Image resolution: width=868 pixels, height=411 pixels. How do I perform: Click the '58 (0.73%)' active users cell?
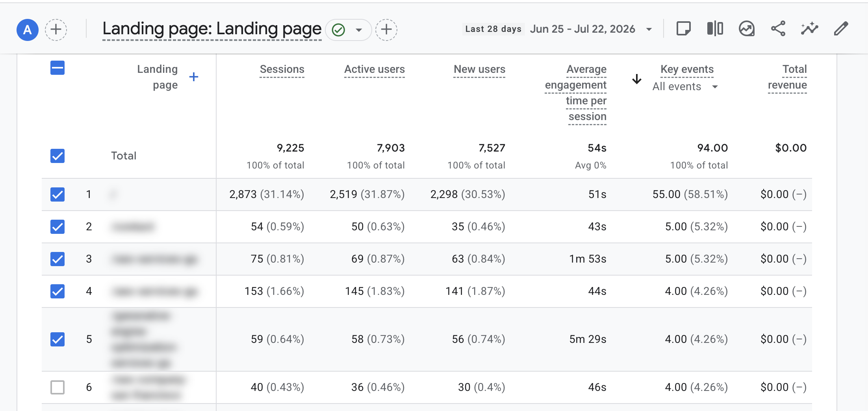tap(378, 339)
